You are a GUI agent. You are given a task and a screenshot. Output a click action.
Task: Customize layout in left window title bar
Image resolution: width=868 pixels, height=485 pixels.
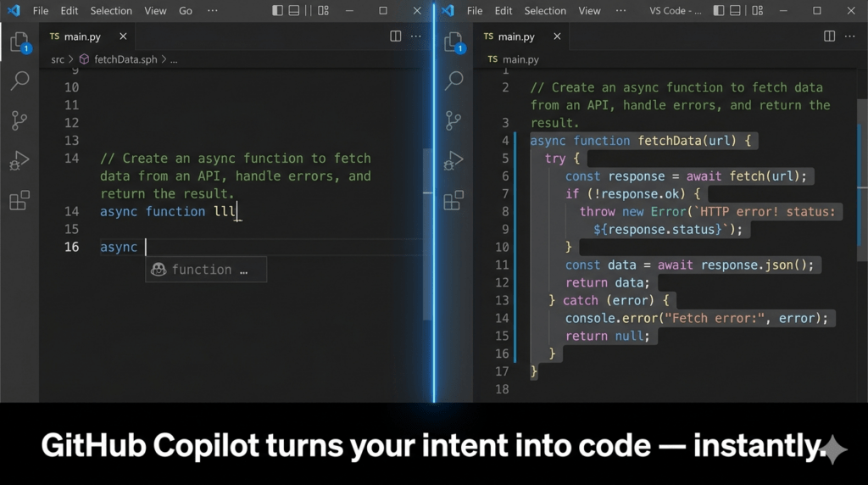(x=323, y=10)
